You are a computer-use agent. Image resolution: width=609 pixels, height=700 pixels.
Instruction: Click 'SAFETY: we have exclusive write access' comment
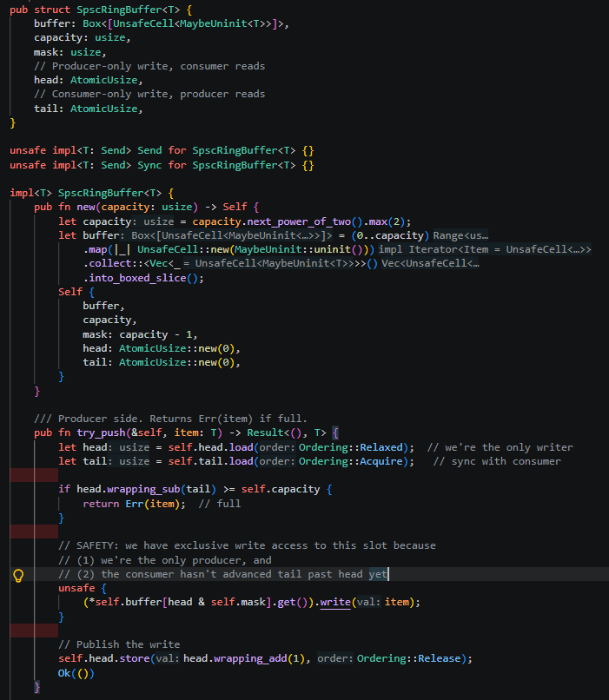247,545
